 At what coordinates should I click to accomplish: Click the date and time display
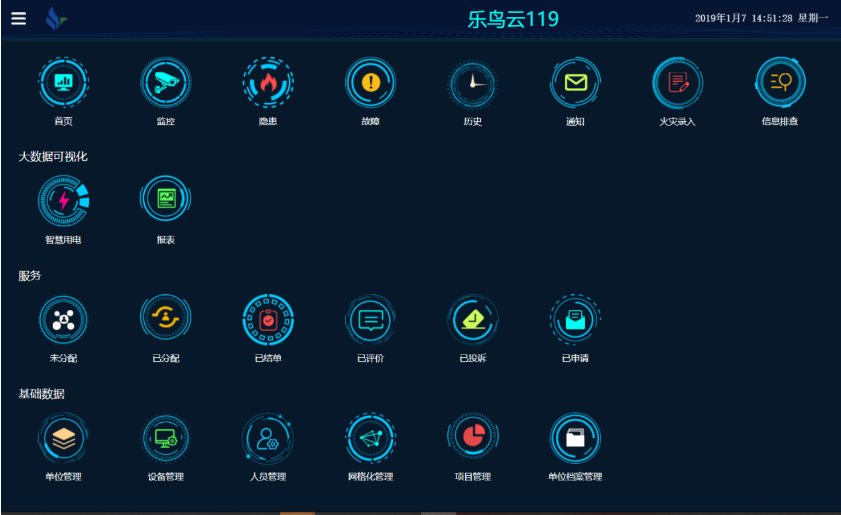click(762, 18)
